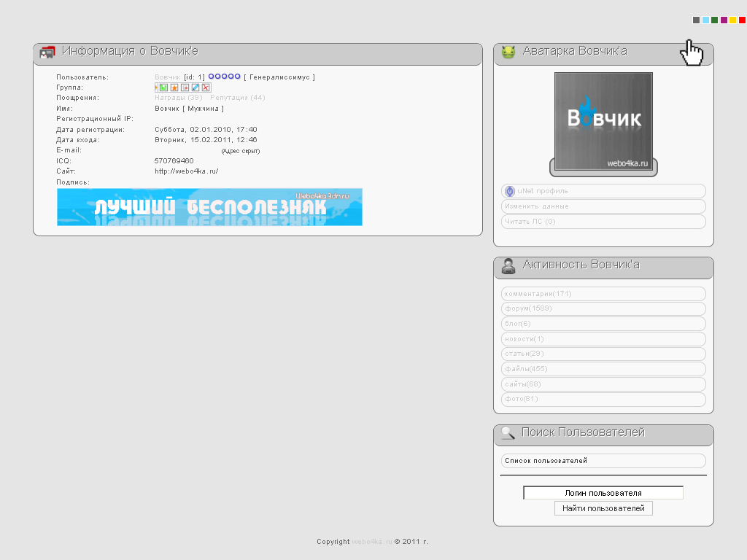Click the blue pencil edit icon
The image size is (747, 560).
(x=196, y=87)
